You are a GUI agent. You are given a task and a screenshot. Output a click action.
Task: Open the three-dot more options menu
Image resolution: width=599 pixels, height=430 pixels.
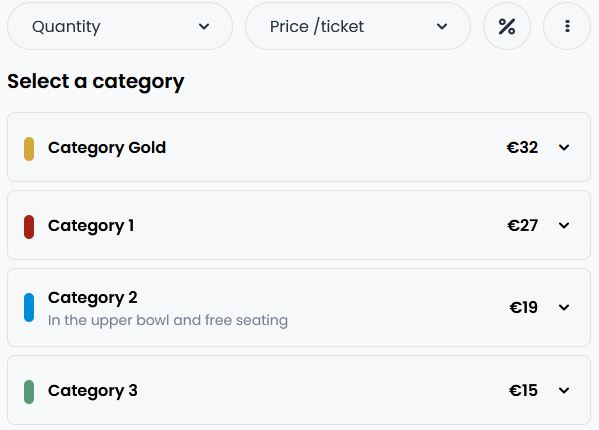[567, 26]
